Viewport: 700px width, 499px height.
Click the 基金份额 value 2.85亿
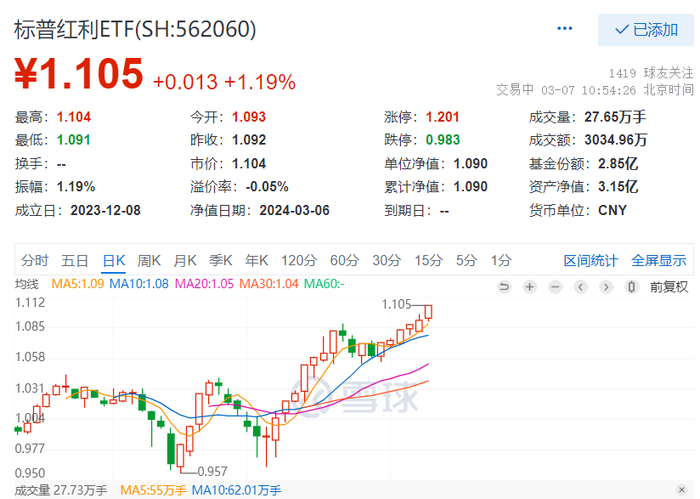coord(618,163)
